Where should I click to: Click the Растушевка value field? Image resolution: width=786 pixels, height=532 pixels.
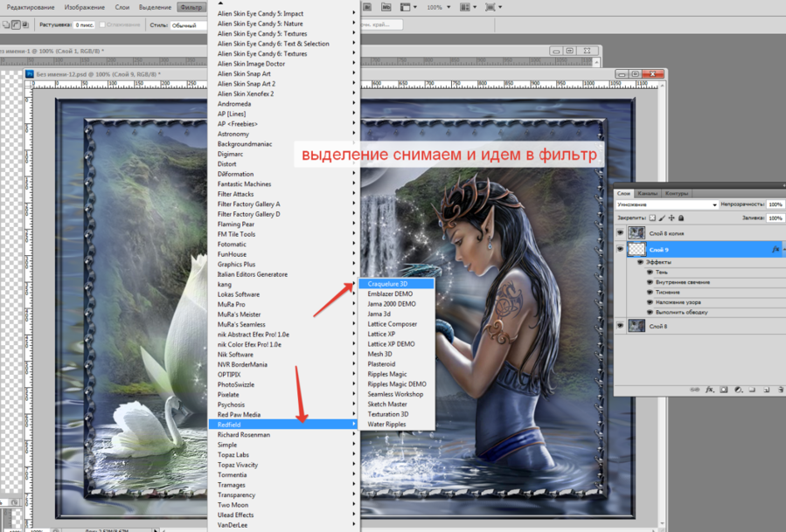(84, 24)
